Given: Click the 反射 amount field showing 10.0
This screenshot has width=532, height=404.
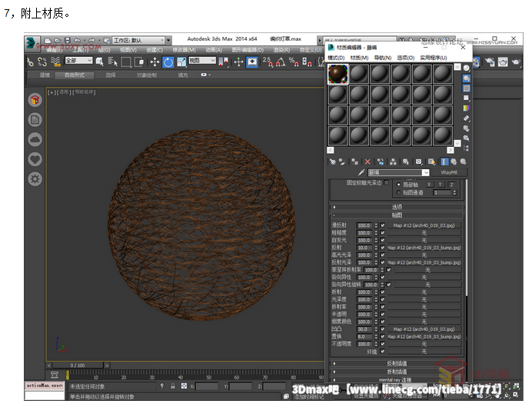Looking at the screenshot, I should (364, 248).
